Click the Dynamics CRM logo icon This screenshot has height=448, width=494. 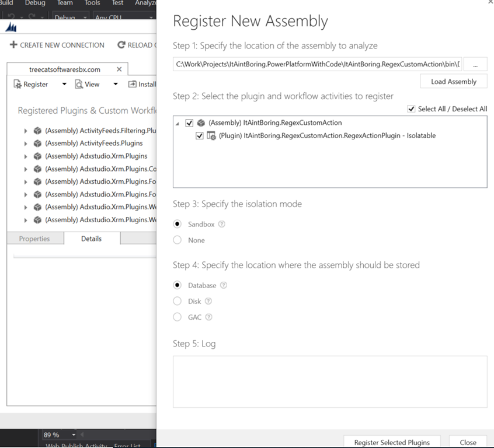click(11, 27)
